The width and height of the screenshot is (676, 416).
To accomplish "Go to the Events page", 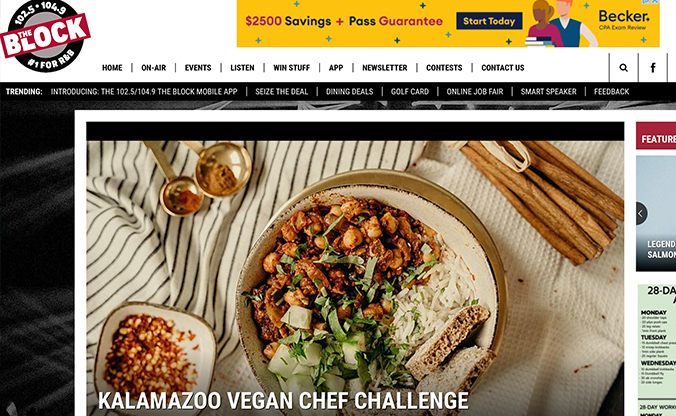I will 198,68.
